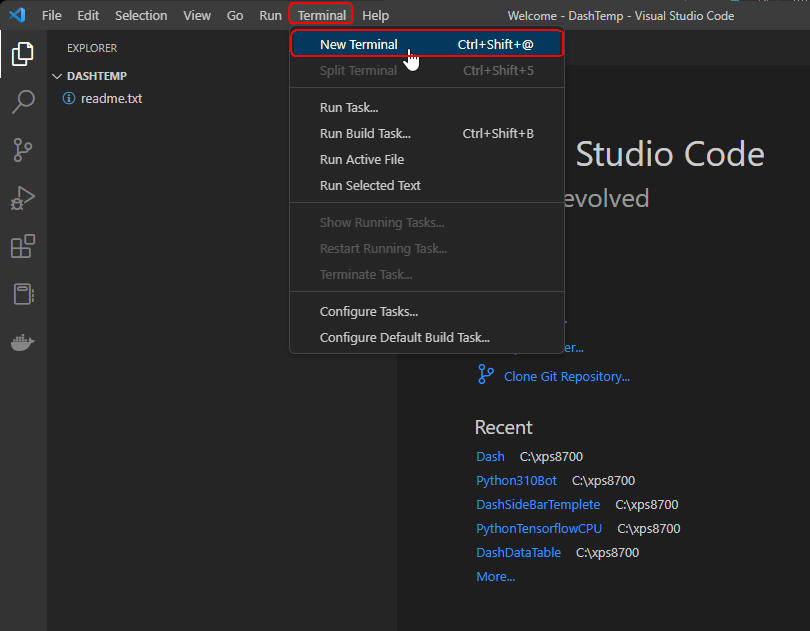Open the Selection menu
Image resolution: width=810 pixels, height=631 pixels.
coord(141,16)
